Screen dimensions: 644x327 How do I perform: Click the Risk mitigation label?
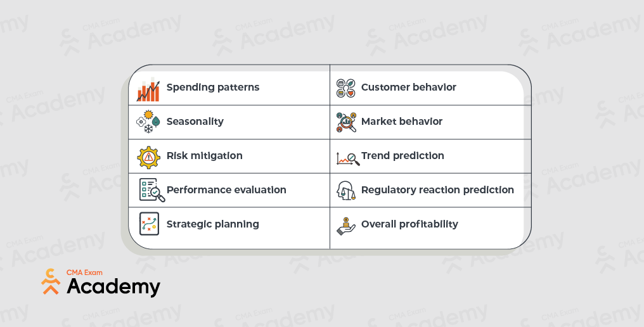[205, 156]
